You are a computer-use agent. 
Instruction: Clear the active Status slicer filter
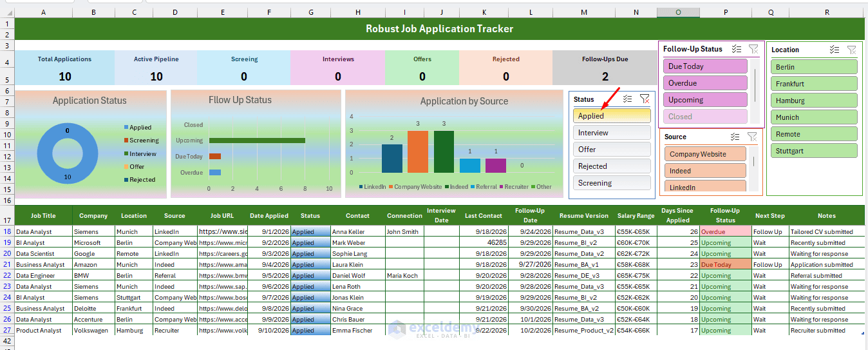pos(645,99)
